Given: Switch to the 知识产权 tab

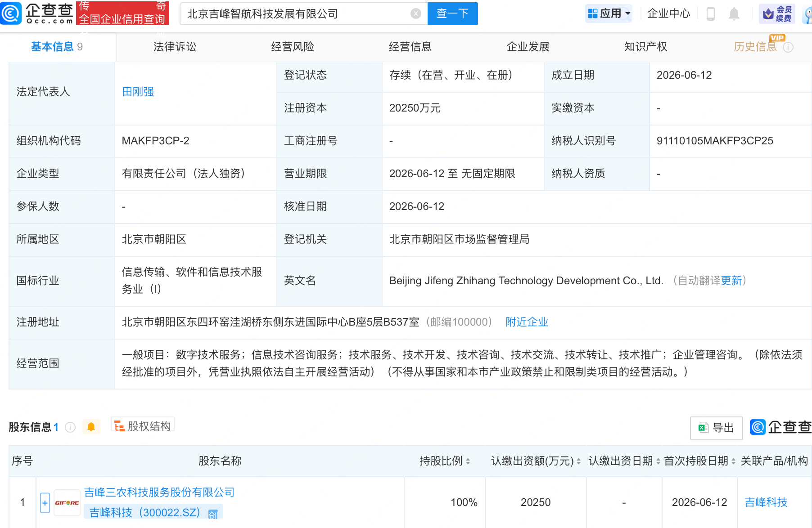Looking at the screenshot, I should (646, 47).
